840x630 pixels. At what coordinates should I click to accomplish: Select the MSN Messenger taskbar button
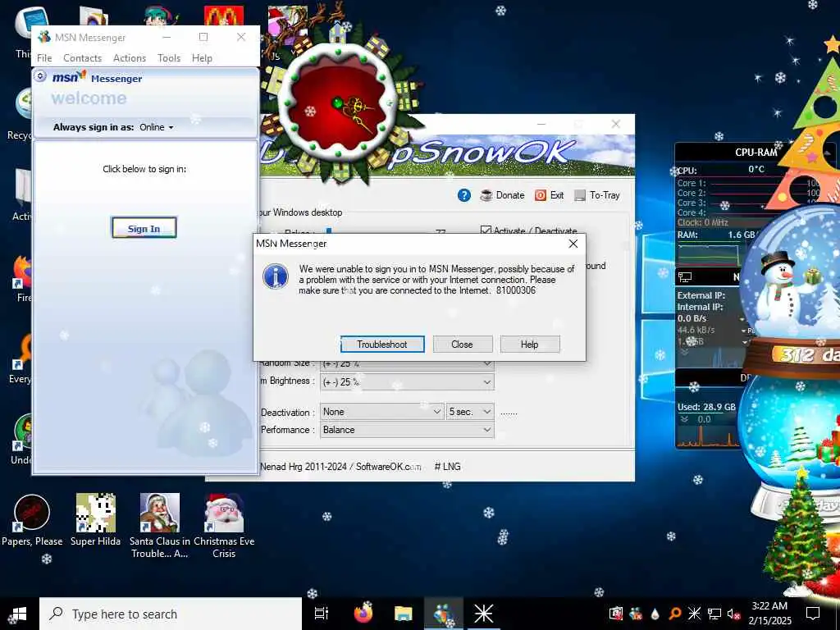click(443, 614)
